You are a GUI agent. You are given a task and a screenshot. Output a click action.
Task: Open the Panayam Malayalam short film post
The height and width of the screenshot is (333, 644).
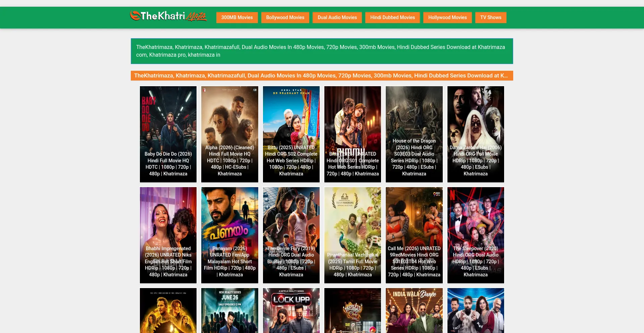pos(230,235)
